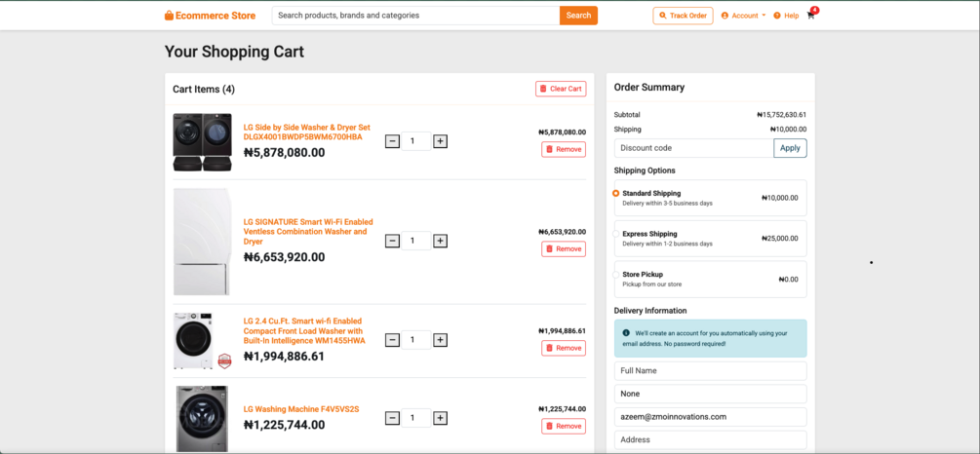Screen dimensions: 980x454
Task: Remove LG Side by Side Washer from cart
Action: coord(564,149)
